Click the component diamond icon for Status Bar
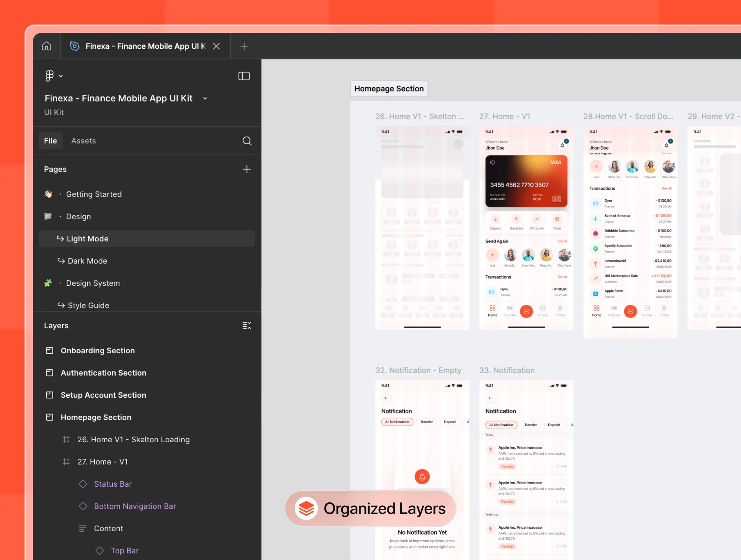This screenshot has width=741, height=560. point(83,484)
